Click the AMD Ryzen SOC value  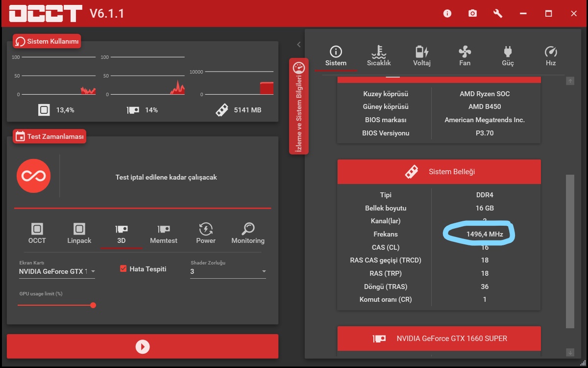point(485,94)
